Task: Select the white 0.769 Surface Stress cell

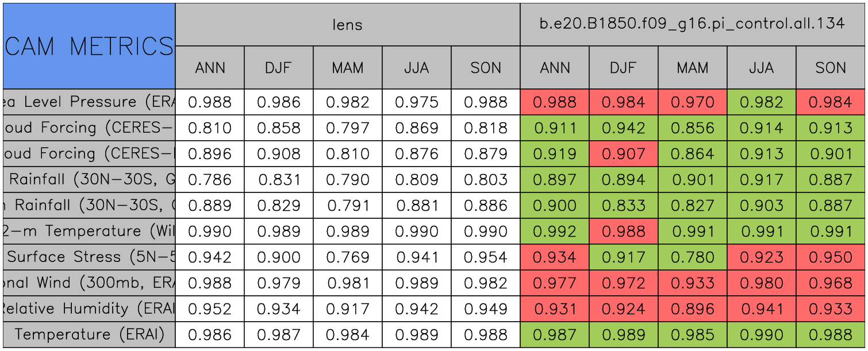Action: (347, 257)
